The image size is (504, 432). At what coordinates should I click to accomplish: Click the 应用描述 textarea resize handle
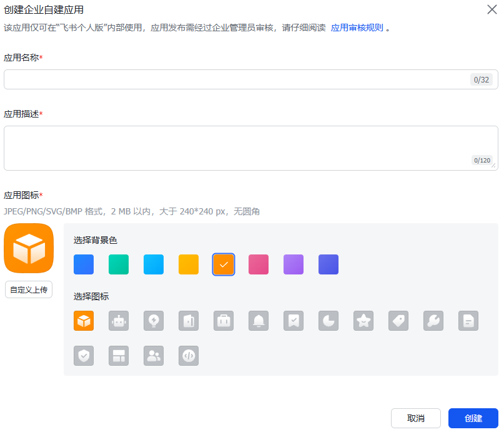tap(493, 165)
